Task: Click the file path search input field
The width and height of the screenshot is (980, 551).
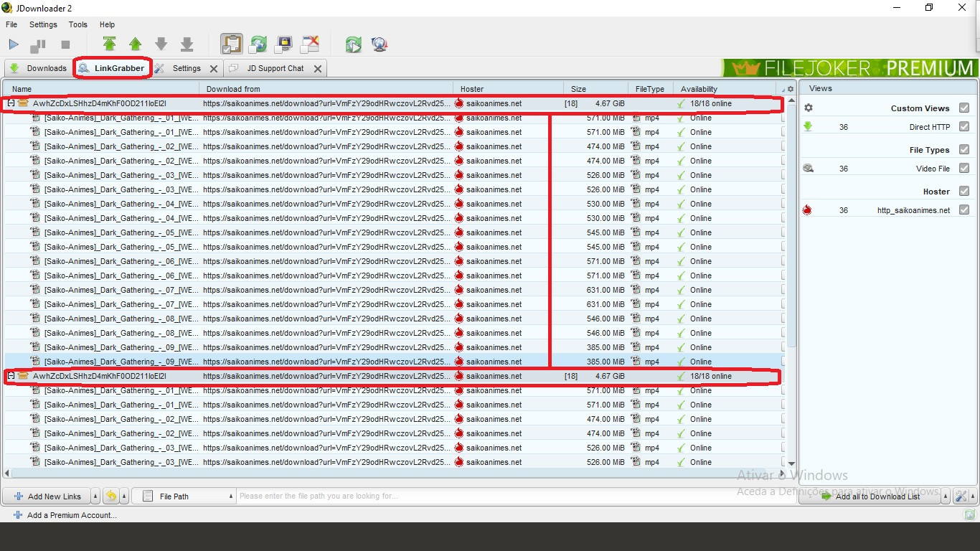Action: point(517,496)
